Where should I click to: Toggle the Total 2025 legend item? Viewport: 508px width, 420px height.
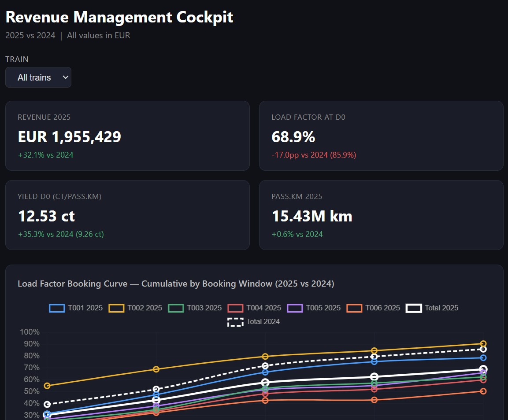click(433, 308)
